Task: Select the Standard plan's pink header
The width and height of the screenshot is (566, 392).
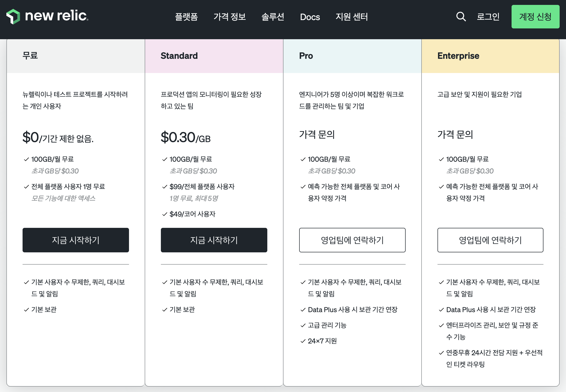Action: (x=214, y=56)
